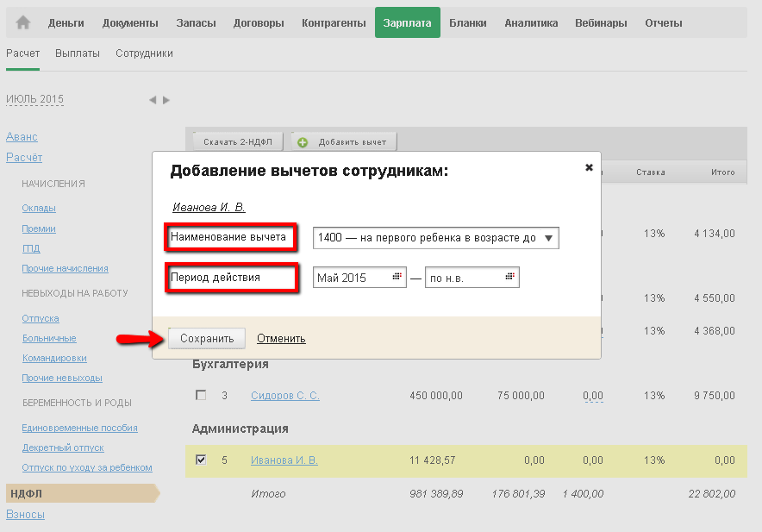Viewport: 762px width, 532px height.
Task: Click the Ставка column header
Action: coord(651,172)
